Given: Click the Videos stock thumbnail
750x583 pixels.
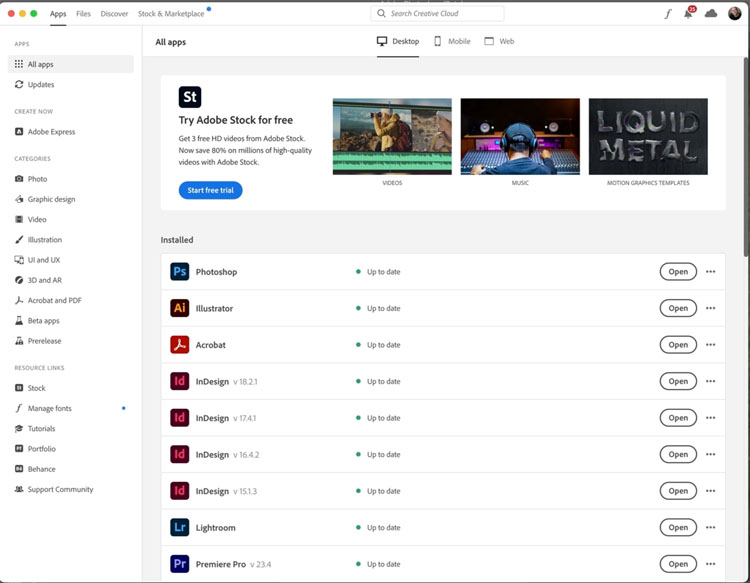Looking at the screenshot, I should [x=392, y=136].
